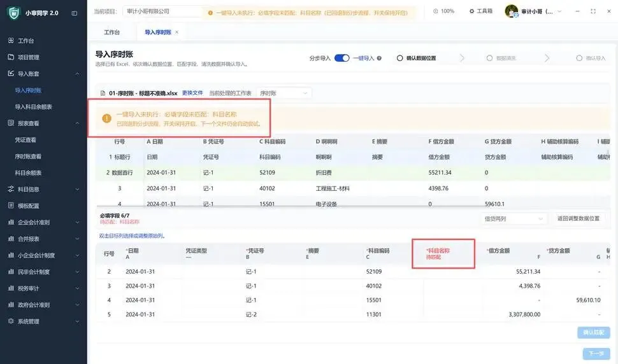Click the 模板配置 icon in sidebar
This screenshot has width=618, height=364.
(11, 206)
